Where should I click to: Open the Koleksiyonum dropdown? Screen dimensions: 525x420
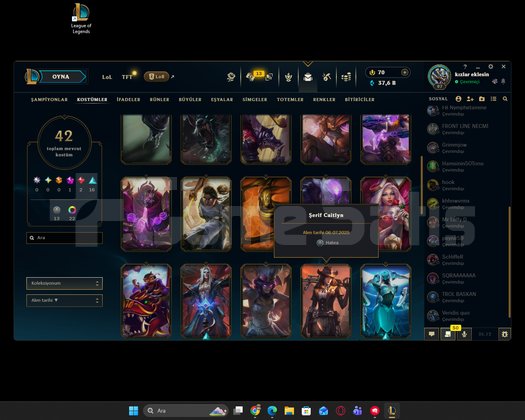coord(64,283)
